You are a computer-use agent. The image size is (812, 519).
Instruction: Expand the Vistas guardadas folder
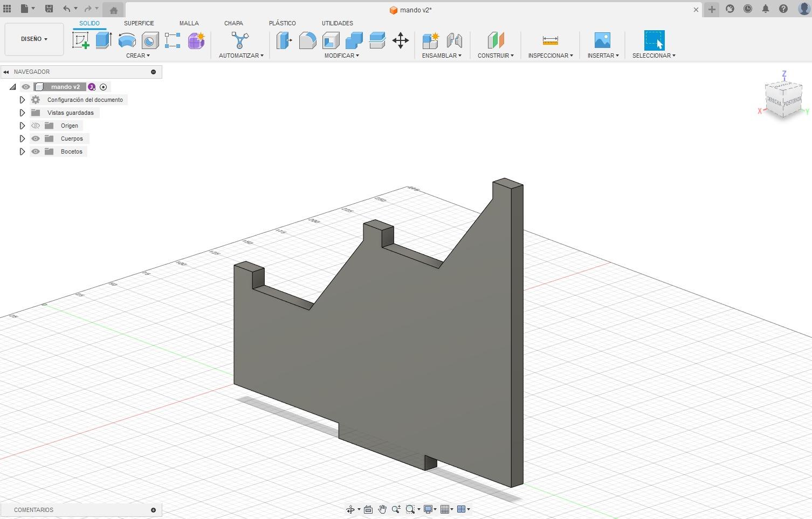pyautogui.click(x=22, y=113)
